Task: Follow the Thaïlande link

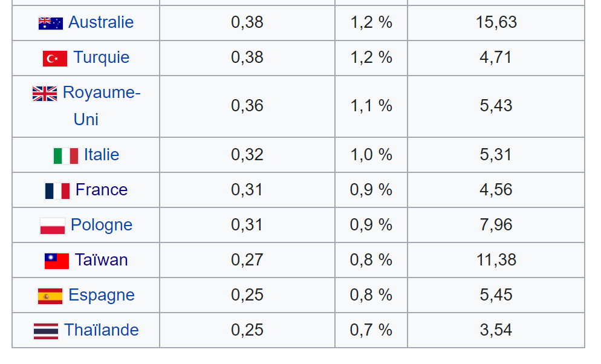Action: [102, 330]
